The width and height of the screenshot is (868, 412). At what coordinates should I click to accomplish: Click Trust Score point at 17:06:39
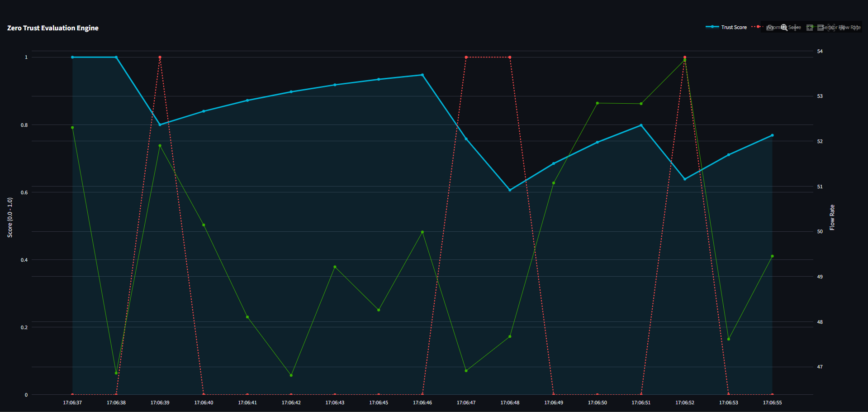(160, 125)
